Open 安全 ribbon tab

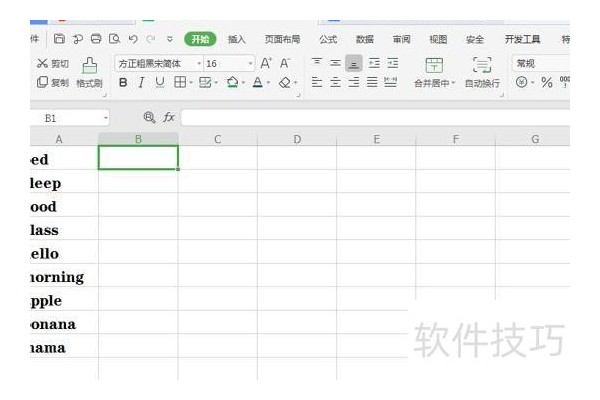point(475,39)
